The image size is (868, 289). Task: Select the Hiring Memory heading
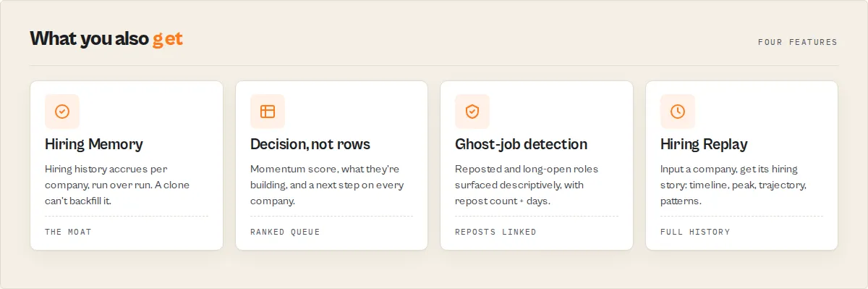94,144
